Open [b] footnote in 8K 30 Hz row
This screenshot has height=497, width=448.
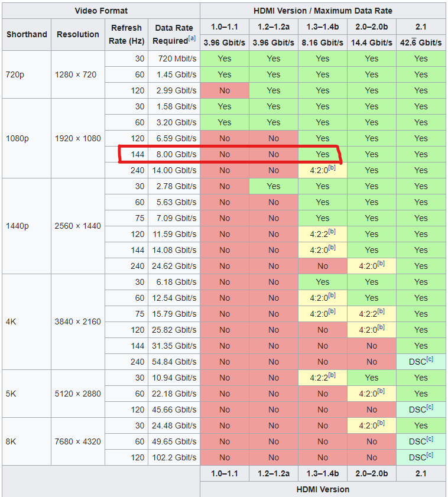(x=381, y=423)
